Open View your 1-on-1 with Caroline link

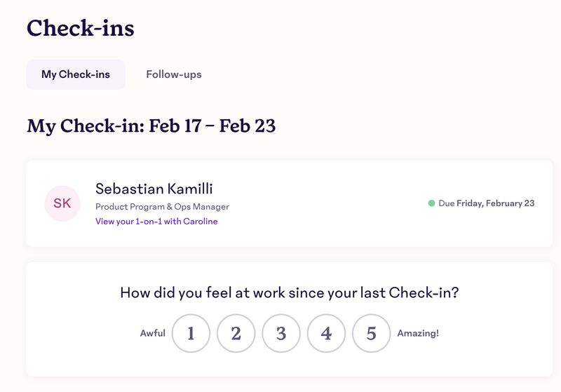pyautogui.click(x=156, y=222)
